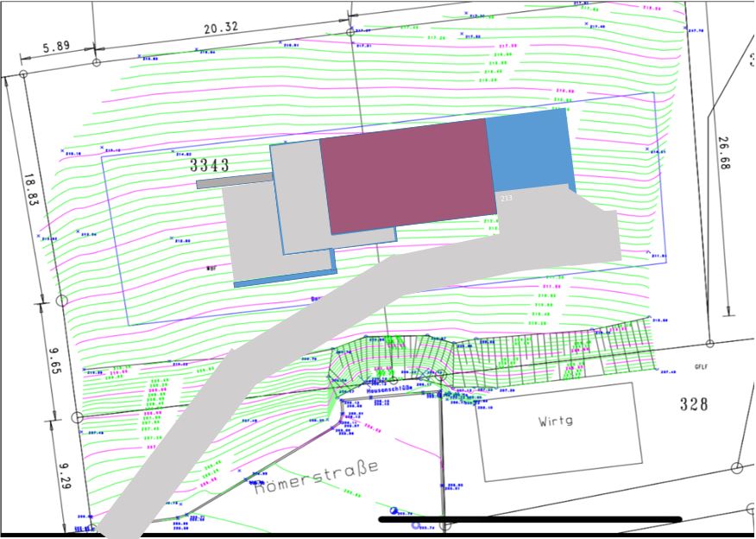This screenshot has height=539, width=756.
Task: Click the 20.32 dimension label
Action: (x=221, y=29)
